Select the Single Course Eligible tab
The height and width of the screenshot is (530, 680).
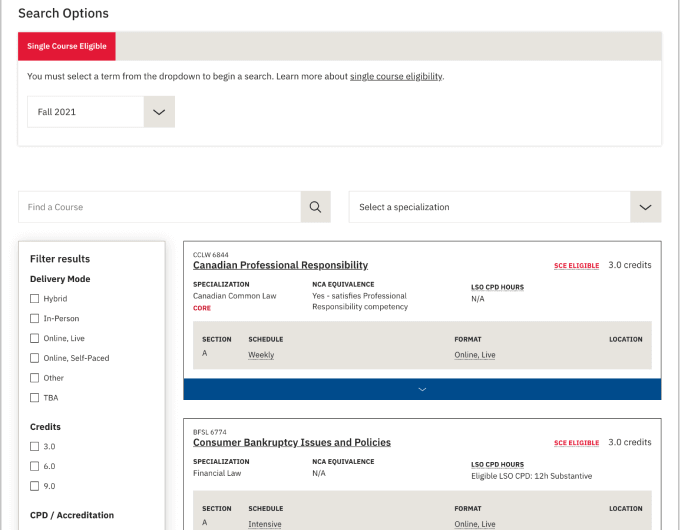67,46
